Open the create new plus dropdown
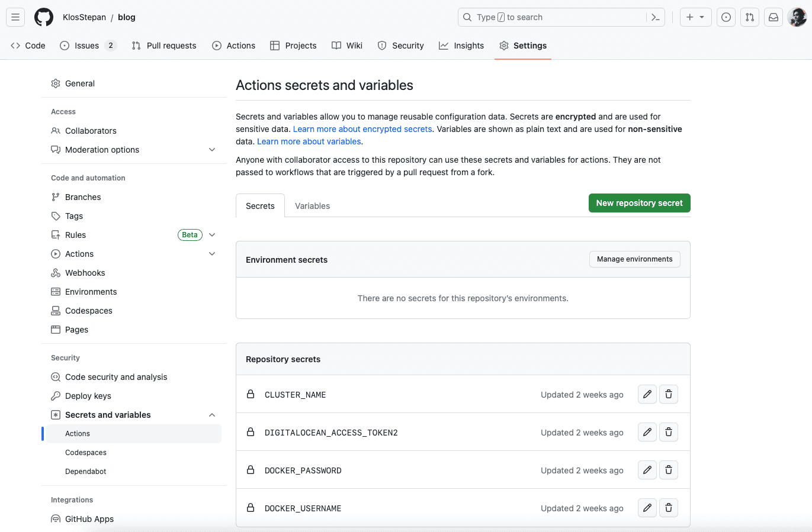Image resolution: width=812 pixels, height=532 pixels. coord(695,17)
